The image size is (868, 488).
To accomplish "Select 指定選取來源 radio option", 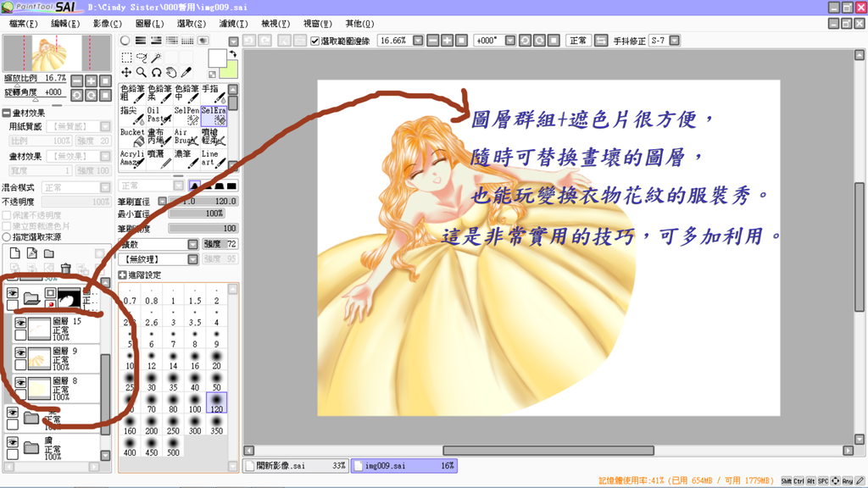I will (x=7, y=237).
